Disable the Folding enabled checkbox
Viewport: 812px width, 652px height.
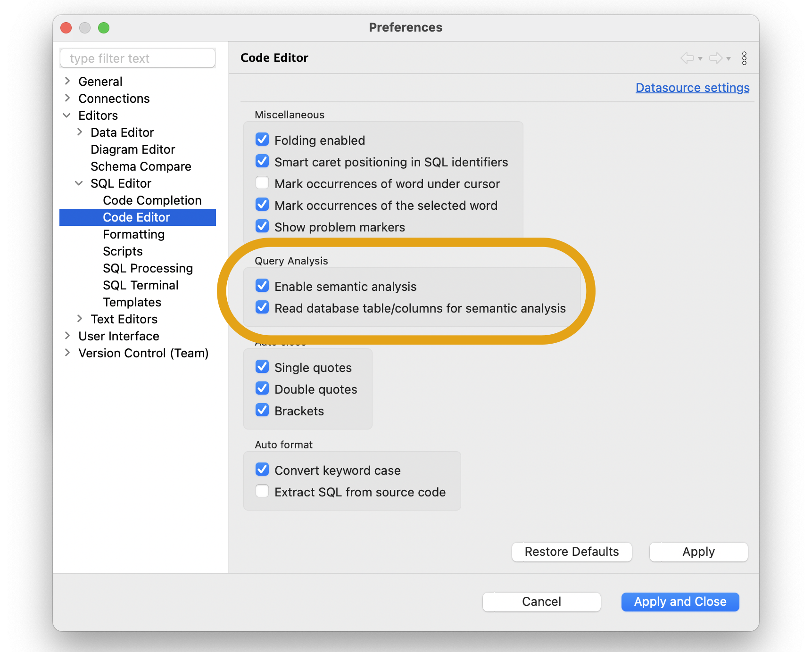262,140
